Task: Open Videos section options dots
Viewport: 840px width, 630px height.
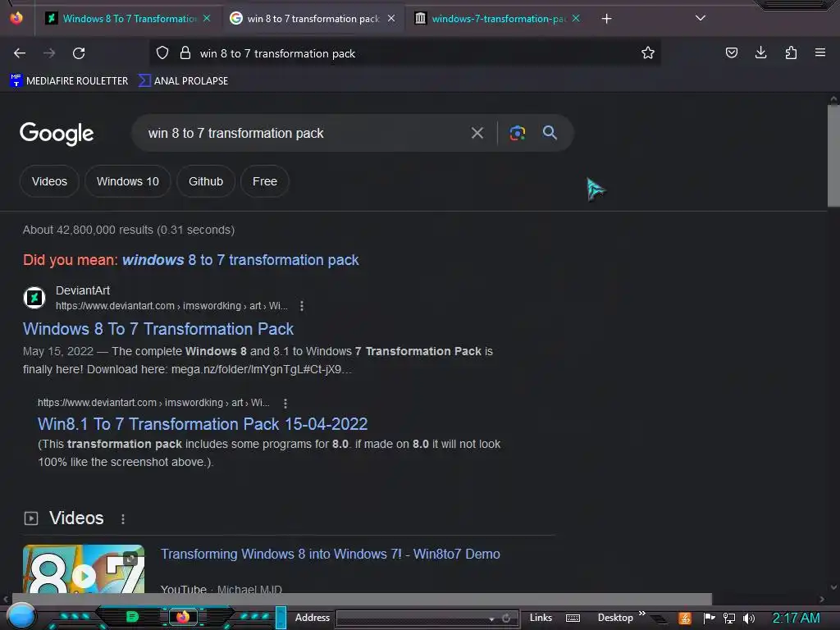Action: coord(123,518)
